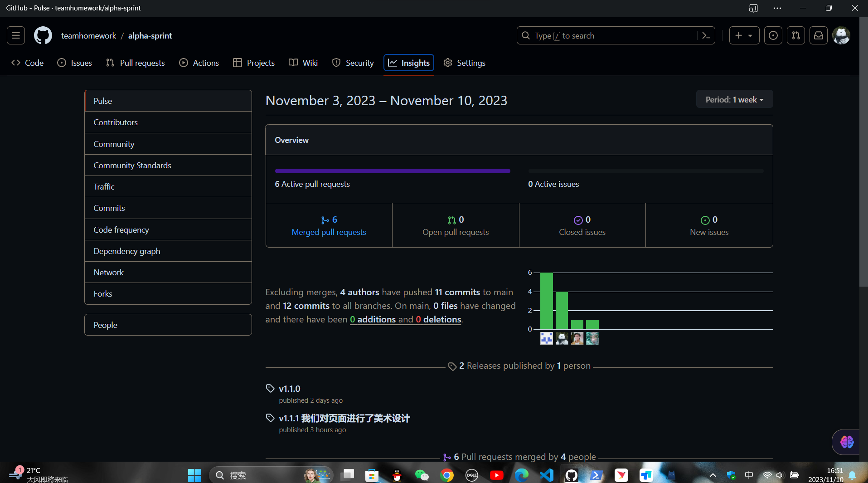Select Pulse in the insights sidebar
This screenshot has width=868, height=483.
click(x=168, y=101)
